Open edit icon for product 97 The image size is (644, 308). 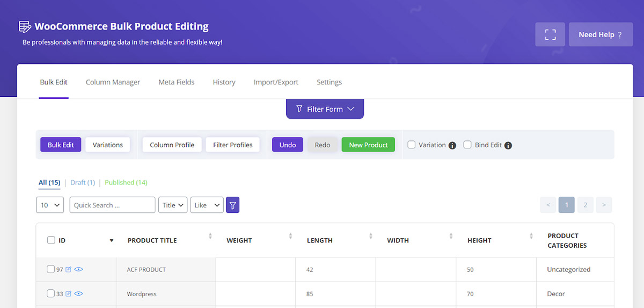click(x=68, y=269)
